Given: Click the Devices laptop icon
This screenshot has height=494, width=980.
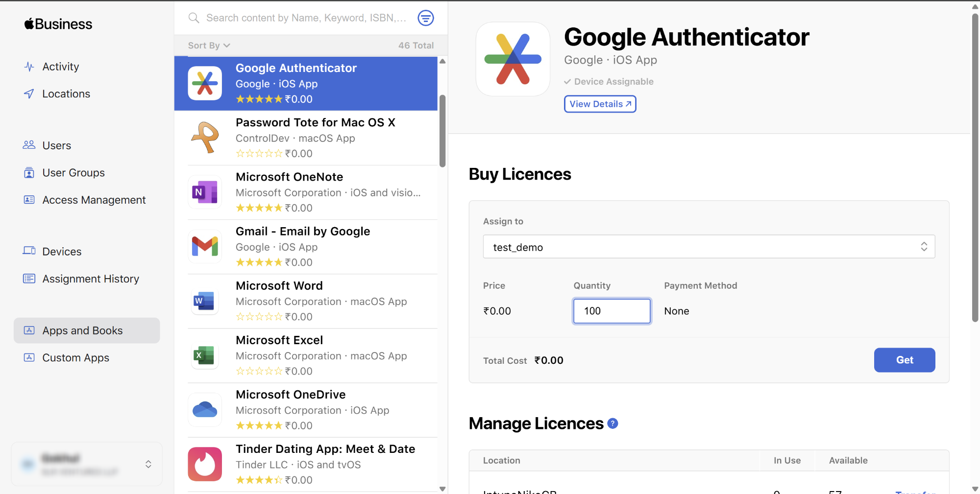Looking at the screenshot, I should 29,251.
